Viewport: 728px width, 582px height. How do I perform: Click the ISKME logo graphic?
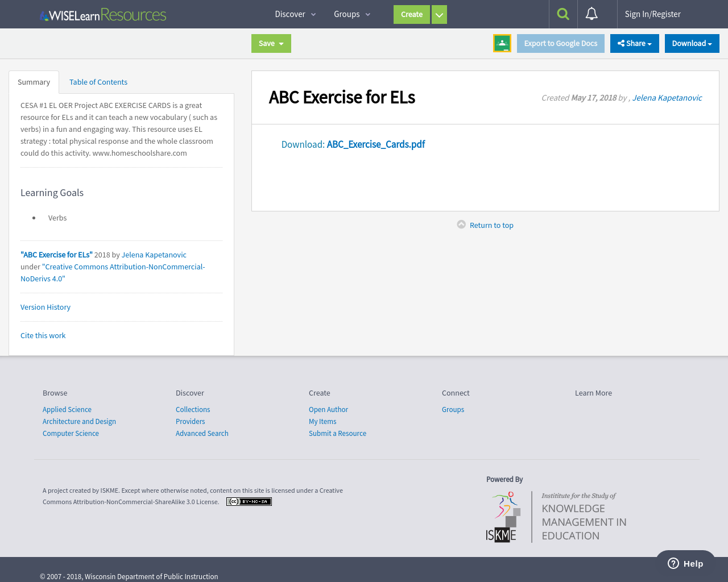pyautogui.click(x=503, y=516)
